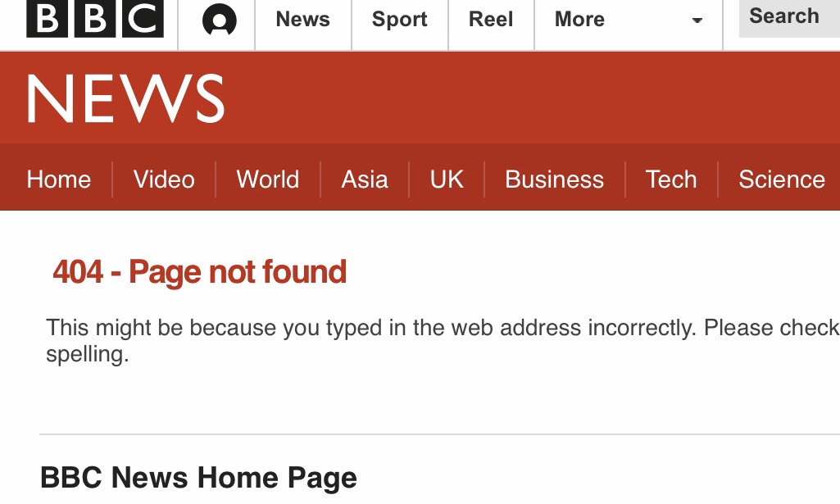Open the Science tab

pyautogui.click(x=781, y=179)
